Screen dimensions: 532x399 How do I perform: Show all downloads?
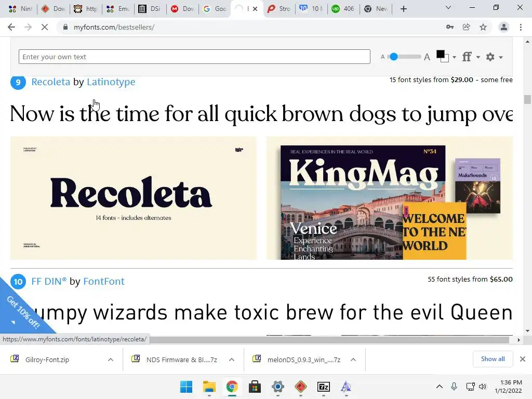pyautogui.click(x=493, y=359)
